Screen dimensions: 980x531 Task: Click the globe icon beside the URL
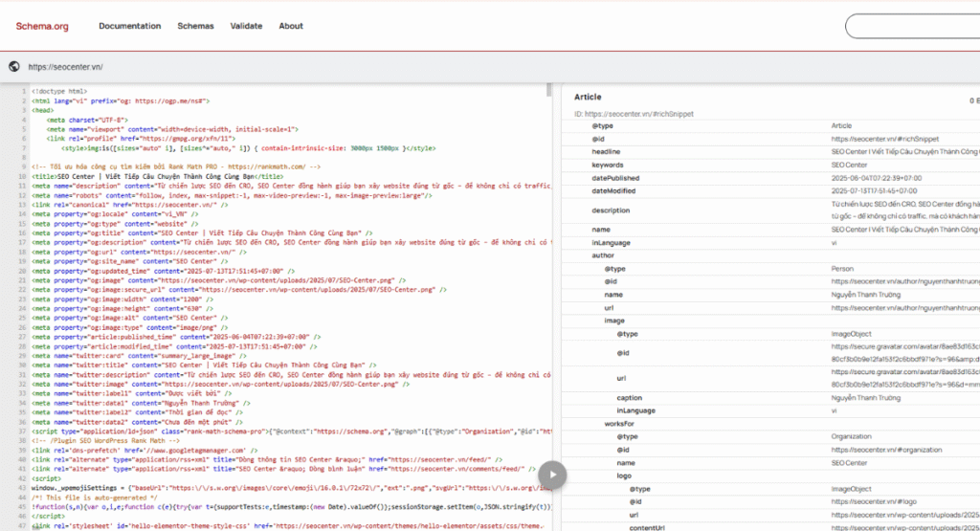click(x=13, y=67)
